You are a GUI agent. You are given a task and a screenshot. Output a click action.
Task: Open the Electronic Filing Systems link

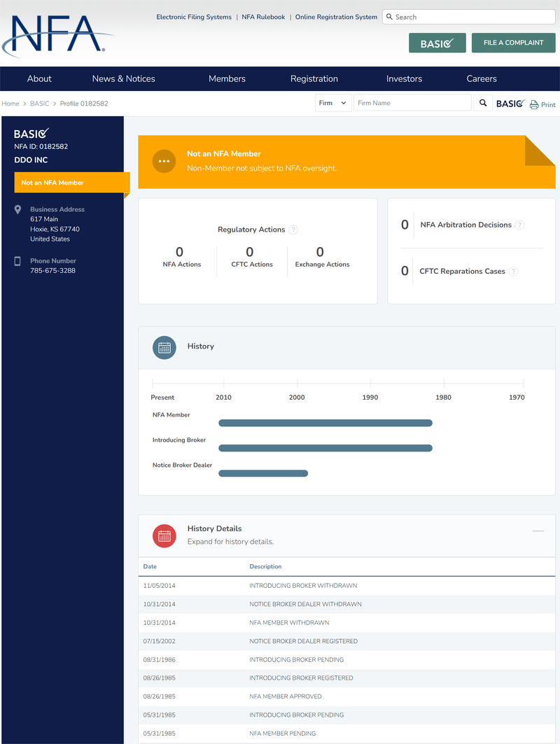click(193, 17)
